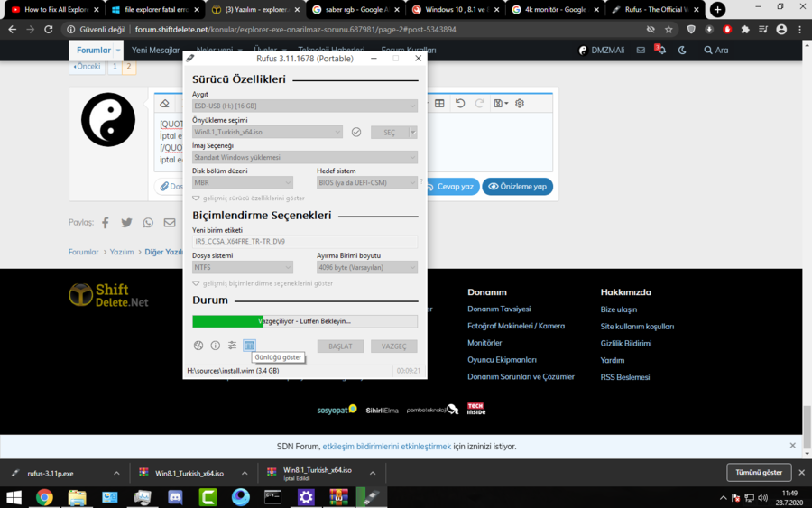This screenshot has width=812, height=508.
Task: Expand gelişmiş biçimlendirme seçeneklerini göster
Action: (x=263, y=283)
